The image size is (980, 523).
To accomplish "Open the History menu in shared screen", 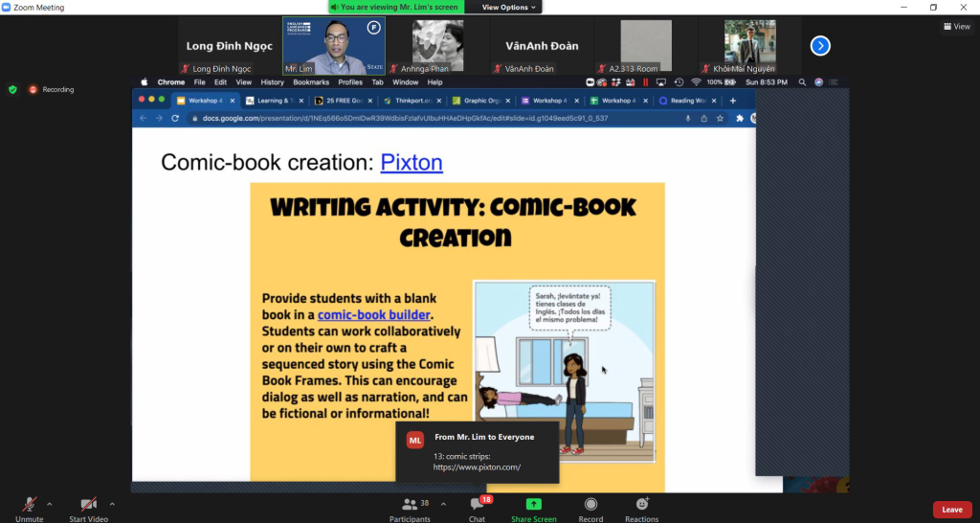I will coord(272,82).
